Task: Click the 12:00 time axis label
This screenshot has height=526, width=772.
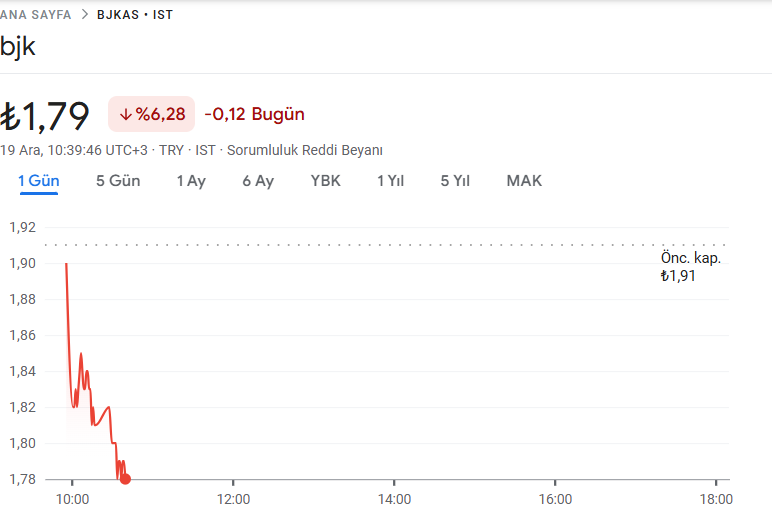Action: pyautogui.click(x=233, y=499)
